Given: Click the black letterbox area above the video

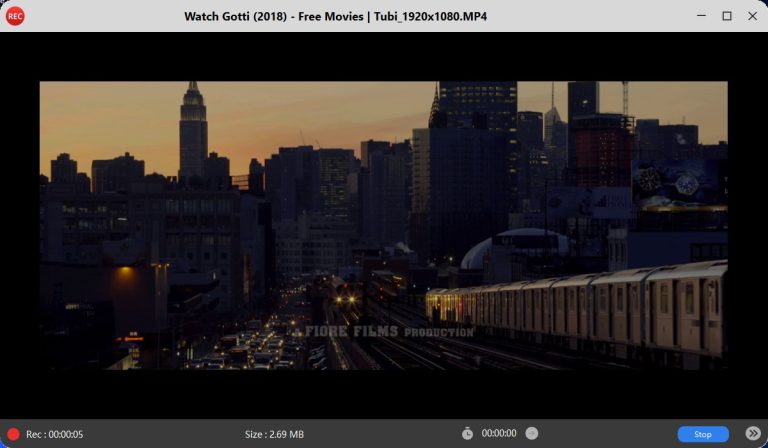Looking at the screenshot, I should tap(384, 56).
